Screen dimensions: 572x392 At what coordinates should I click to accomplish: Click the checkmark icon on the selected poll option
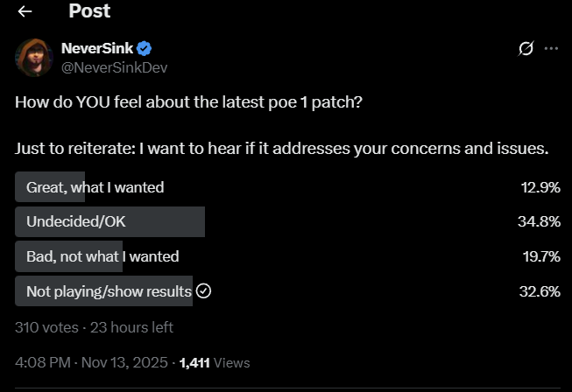tap(204, 291)
